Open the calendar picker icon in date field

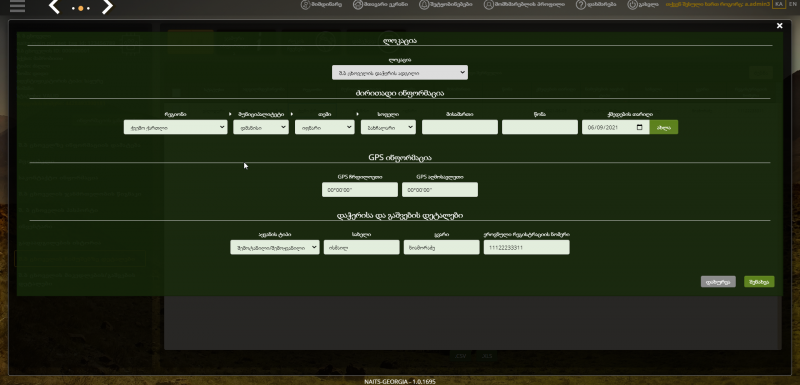(x=640, y=127)
